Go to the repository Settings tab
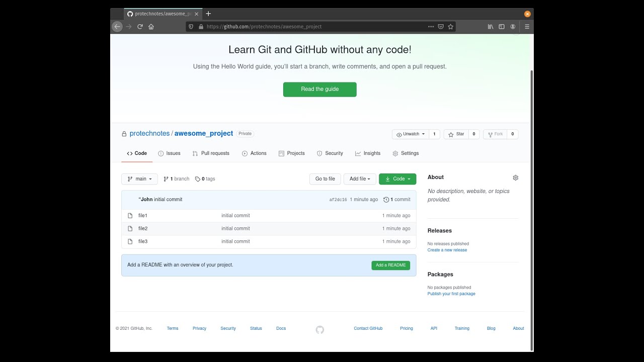 [x=406, y=153]
